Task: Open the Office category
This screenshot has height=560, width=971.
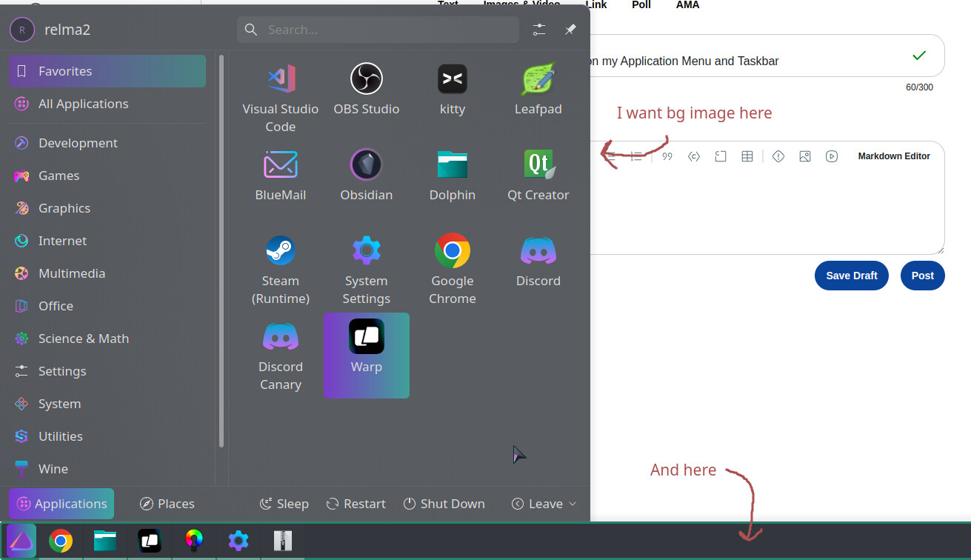Action: [x=107, y=306]
